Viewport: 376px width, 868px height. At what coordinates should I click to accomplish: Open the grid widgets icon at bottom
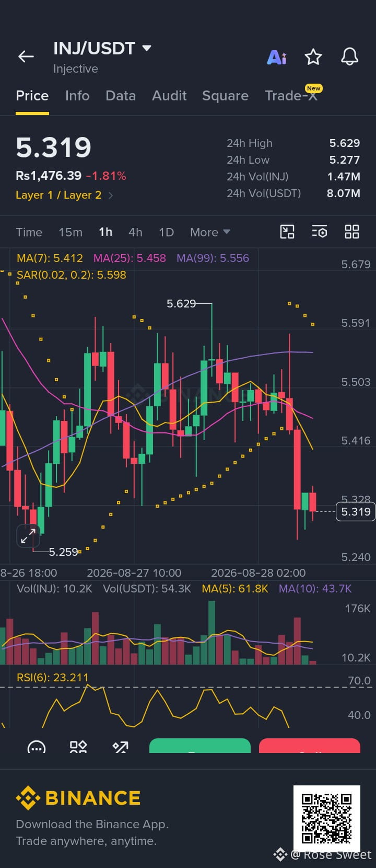pyautogui.click(x=78, y=747)
